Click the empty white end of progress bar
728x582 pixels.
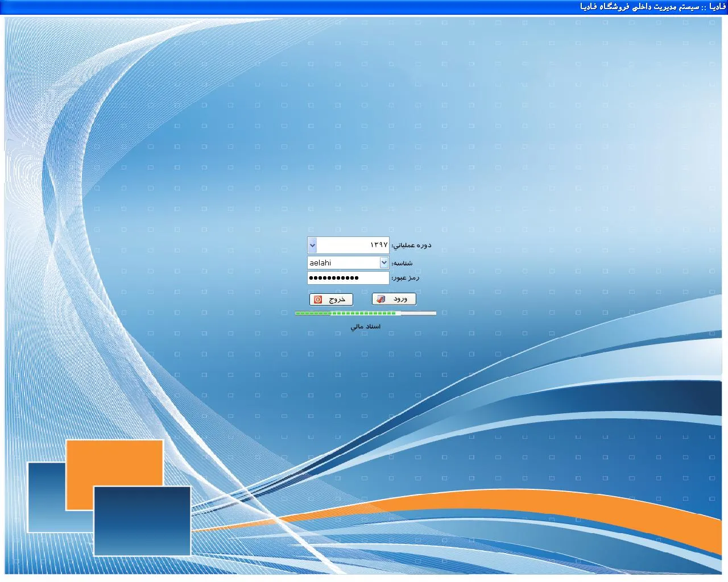(419, 313)
